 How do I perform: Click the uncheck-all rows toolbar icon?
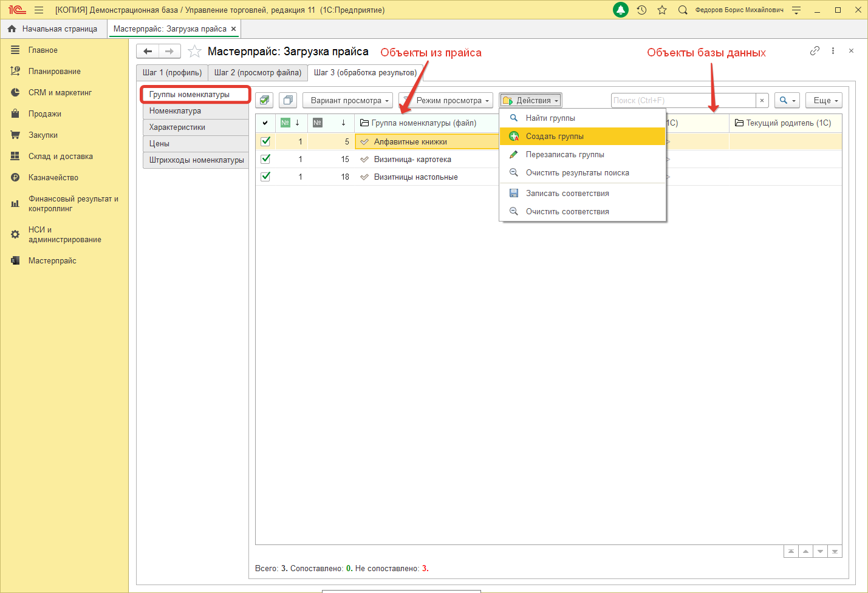click(288, 100)
